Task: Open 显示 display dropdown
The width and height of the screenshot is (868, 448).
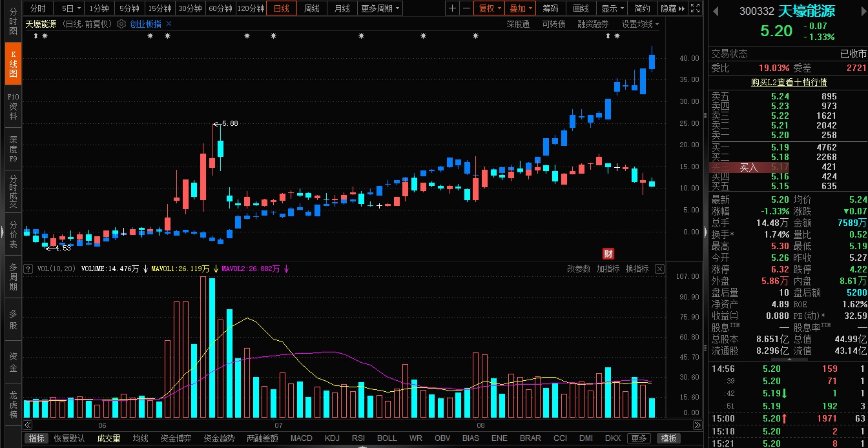Action: click(x=612, y=8)
